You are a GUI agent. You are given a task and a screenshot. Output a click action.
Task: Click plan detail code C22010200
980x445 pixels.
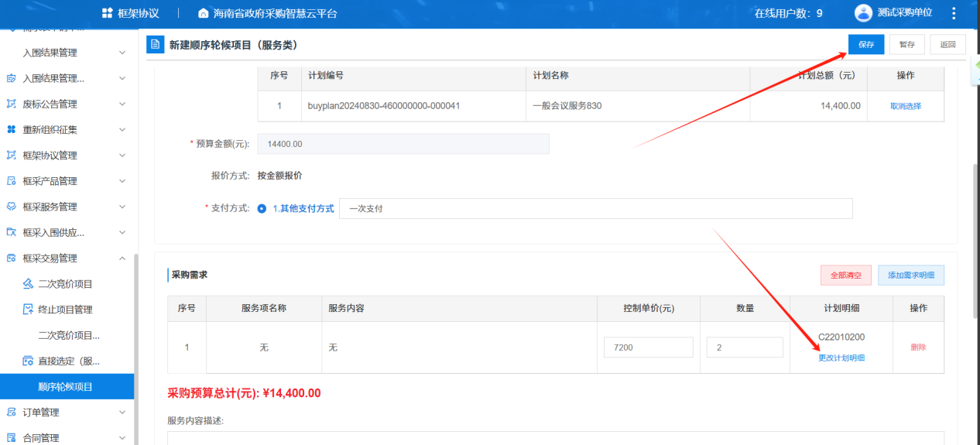click(841, 337)
